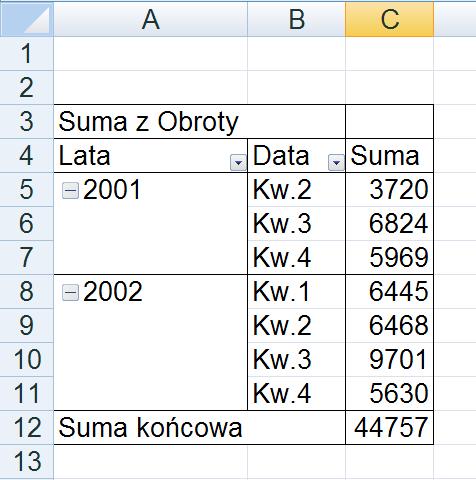This screenshot has width=476, height=480.
Task: Collapse the 2001 year group
Action: 70,191
